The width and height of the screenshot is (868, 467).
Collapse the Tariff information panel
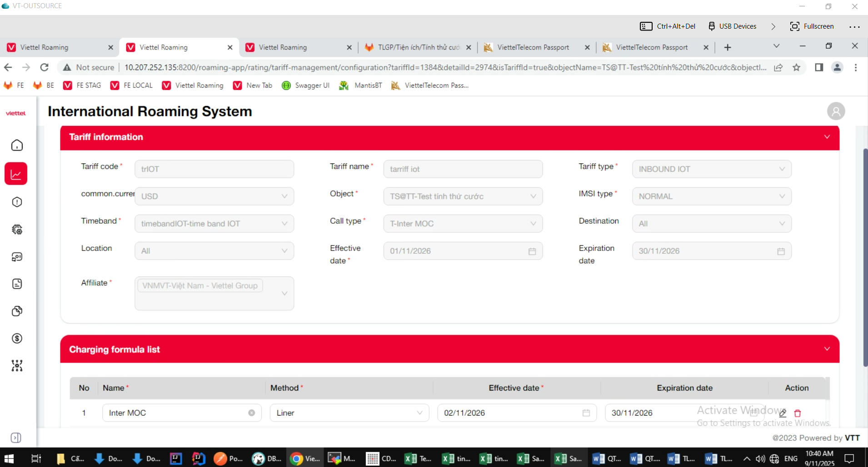coord(827,137)
